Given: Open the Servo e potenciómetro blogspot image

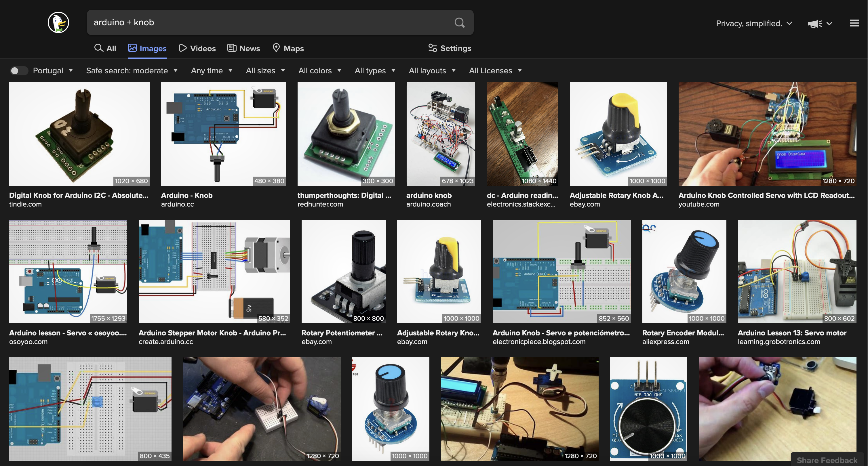Looking at the screenshot, I should click(x=561, y=271).
